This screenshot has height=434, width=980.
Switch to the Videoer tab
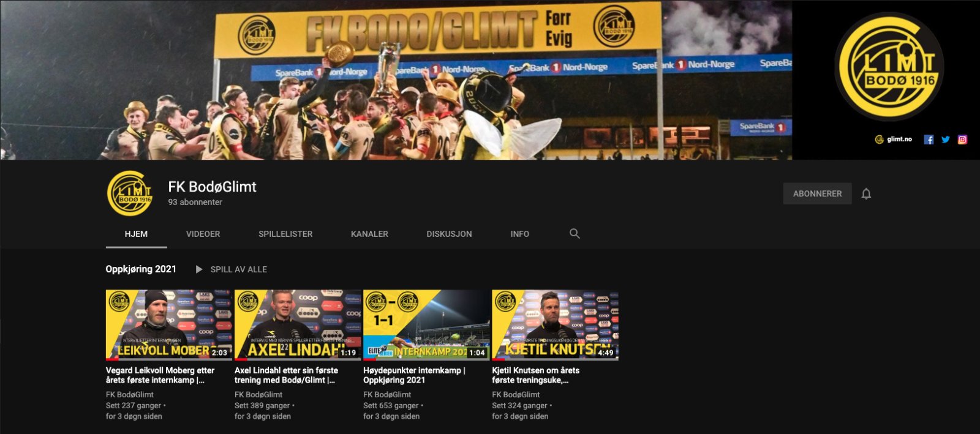pyautogui.click(x=203, y=234)
